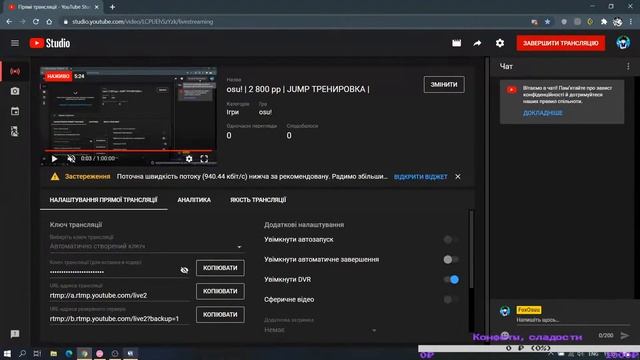Viewport: 640px width, 360px height.
Task: Open preview player settings gear
Action: point(189,159)
